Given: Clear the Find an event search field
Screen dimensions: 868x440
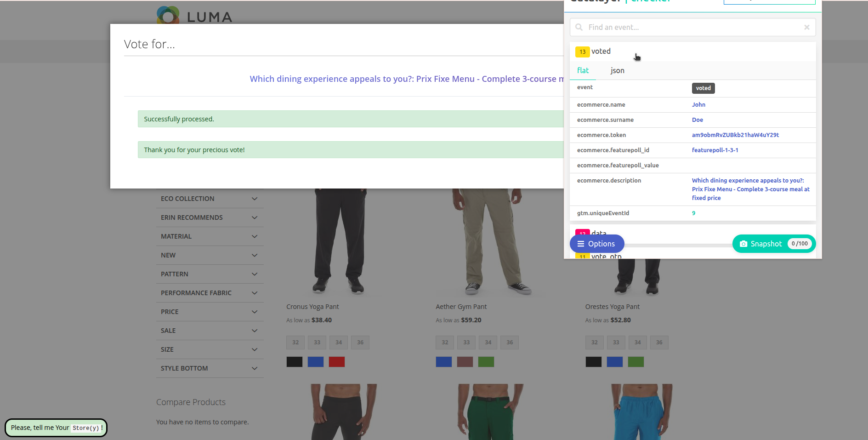Looking at the screenshot, I should (806, 27).
